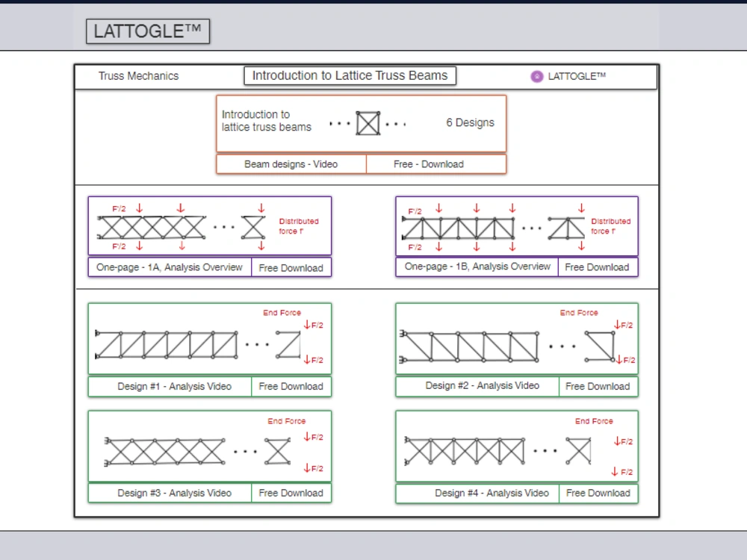Open One-page - 1A, Analysis Overview
This screenshot has height=560, width=747.
pos(170,267)
